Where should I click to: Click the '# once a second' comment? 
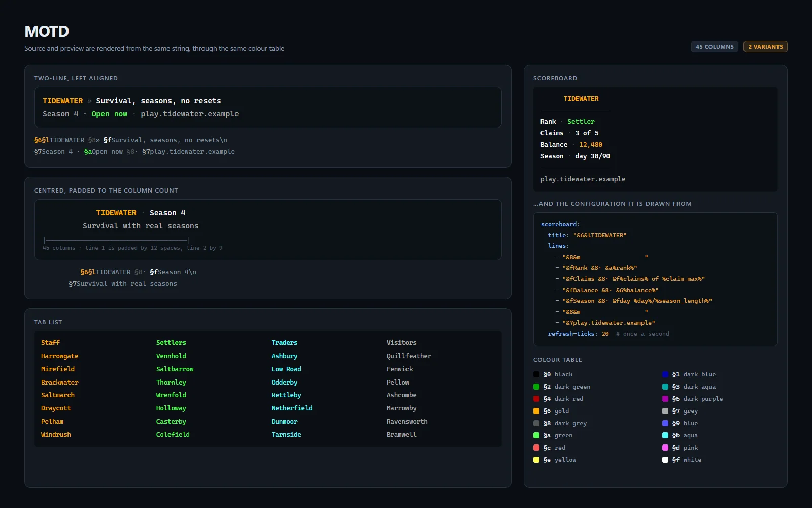(x=642, y=334)
